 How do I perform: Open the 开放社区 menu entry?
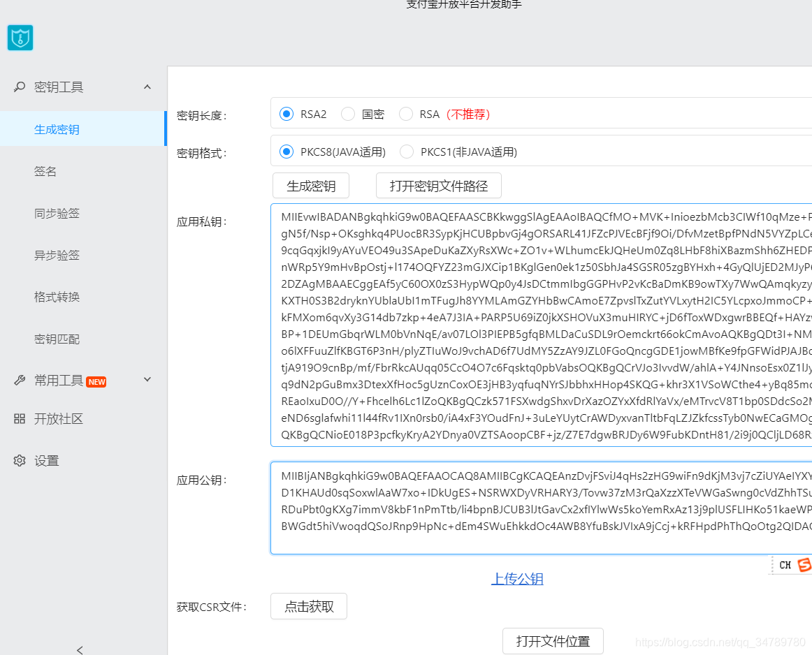click(x=59, y=418)
